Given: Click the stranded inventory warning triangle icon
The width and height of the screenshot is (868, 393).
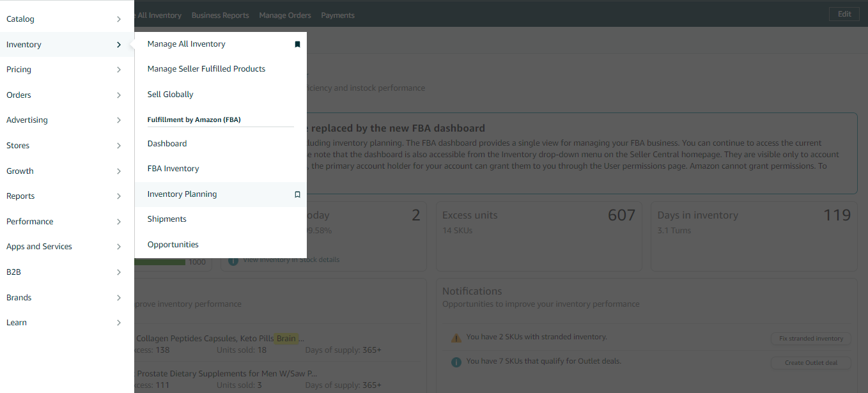Looking at the screenshot, I should pyautogui.click(x=456, y=337).
